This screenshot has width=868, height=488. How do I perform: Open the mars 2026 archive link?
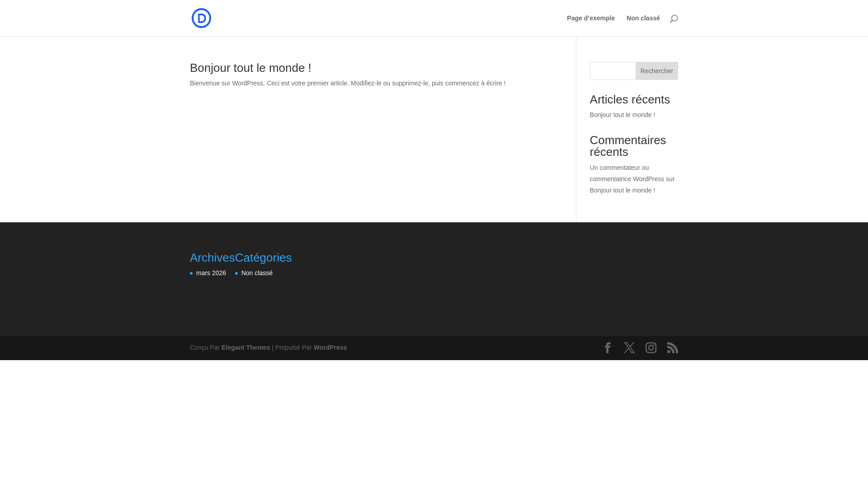coord(211,273)
